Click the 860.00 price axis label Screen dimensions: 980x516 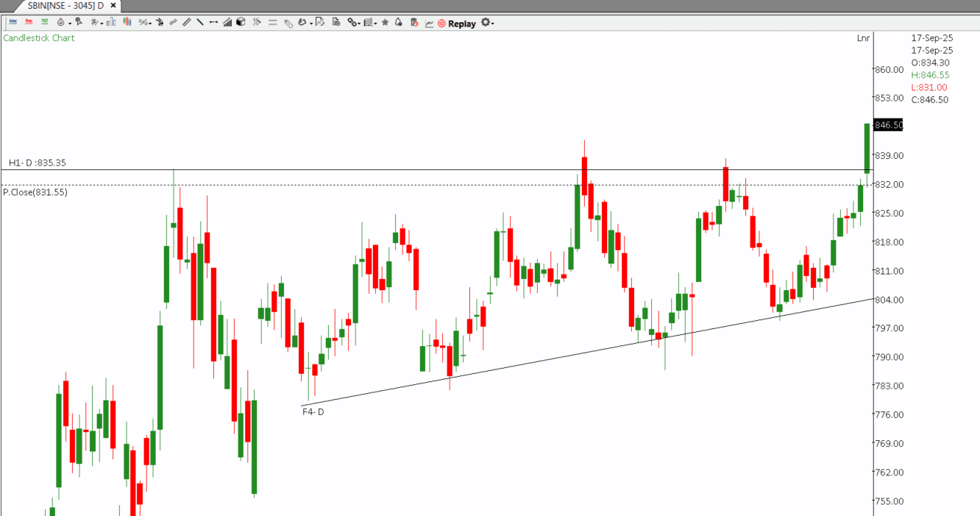[889, 69]
